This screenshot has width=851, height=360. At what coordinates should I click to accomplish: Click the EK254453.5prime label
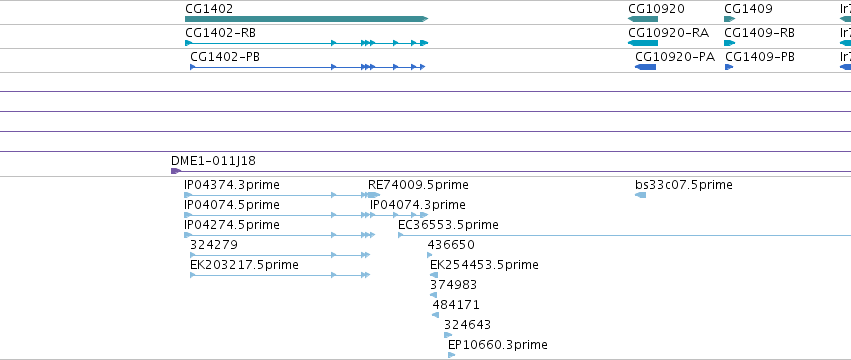484,265
